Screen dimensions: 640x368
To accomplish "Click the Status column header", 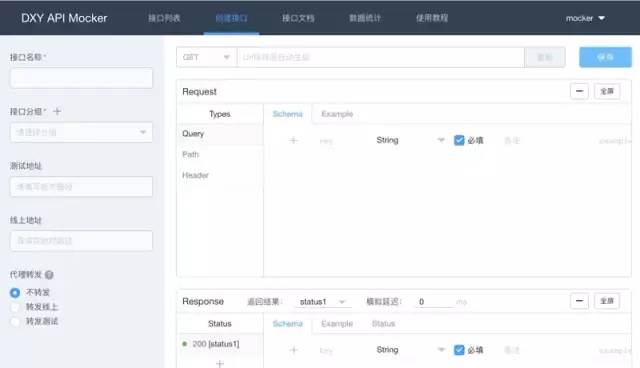I will (220, 324).
